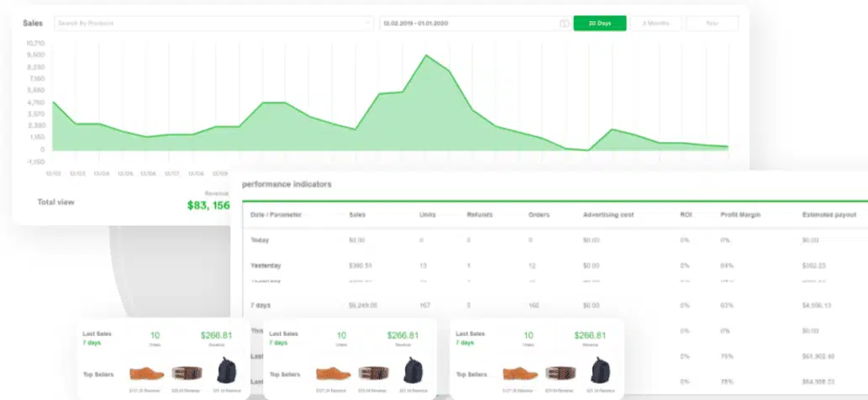Click the Sales panel title
Screen dimensions: 868x400
click(x=33, y=24)
